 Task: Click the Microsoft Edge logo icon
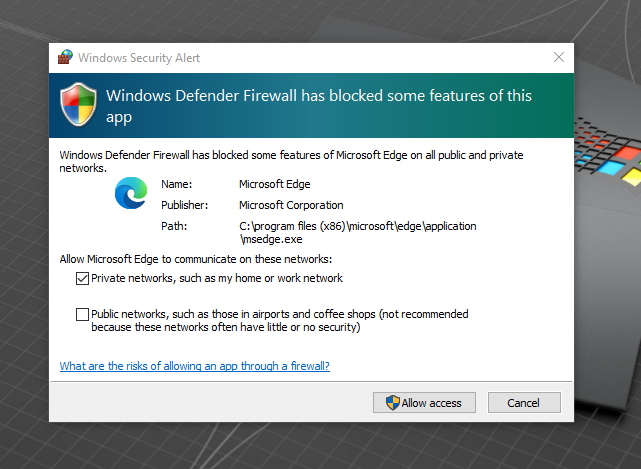pyautogui.click(x=131, y=193)
